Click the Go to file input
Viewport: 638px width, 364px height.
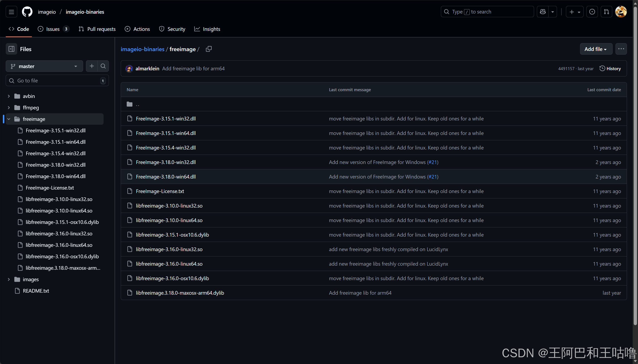(57, 81)
